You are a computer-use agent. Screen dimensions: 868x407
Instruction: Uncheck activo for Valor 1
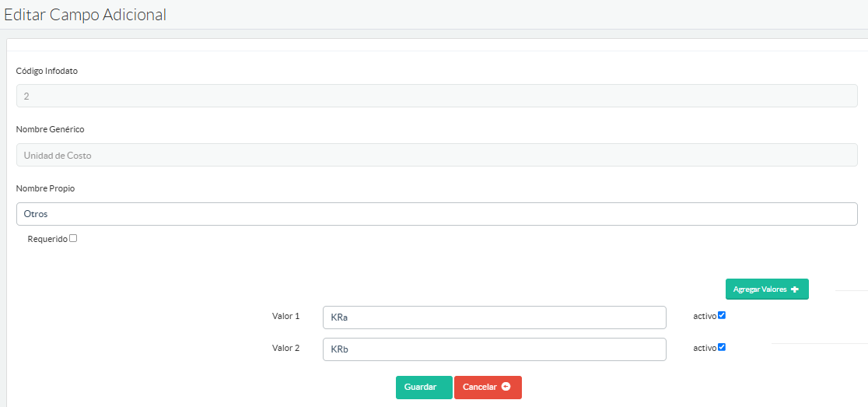tap(722, 315)
